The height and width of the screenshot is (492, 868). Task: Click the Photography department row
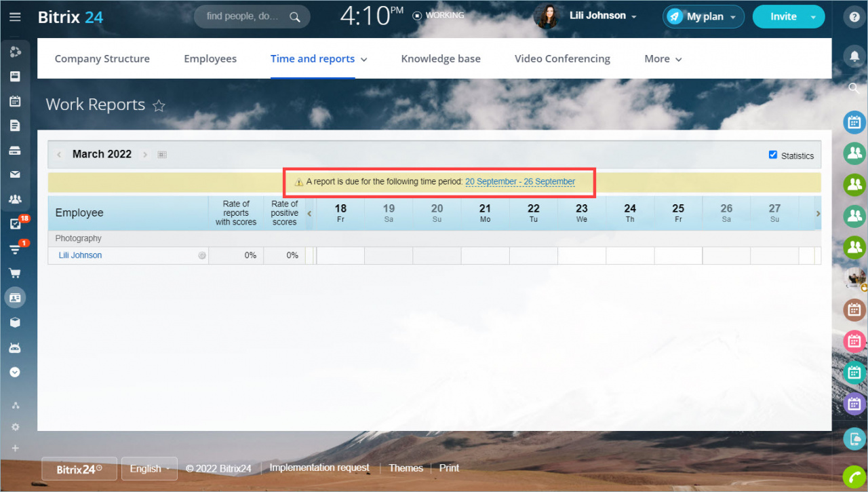click(434, 239)
